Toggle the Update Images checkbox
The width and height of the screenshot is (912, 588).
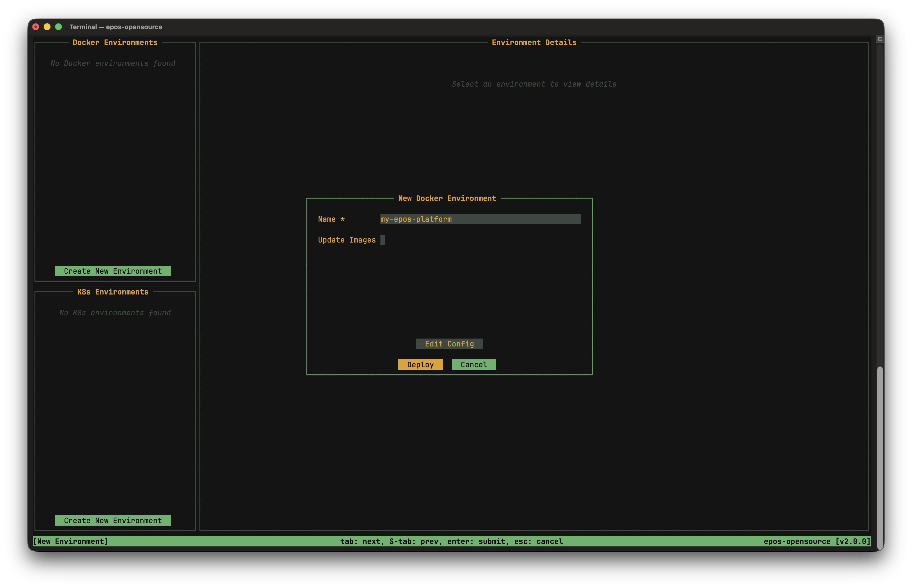[383, 240]
